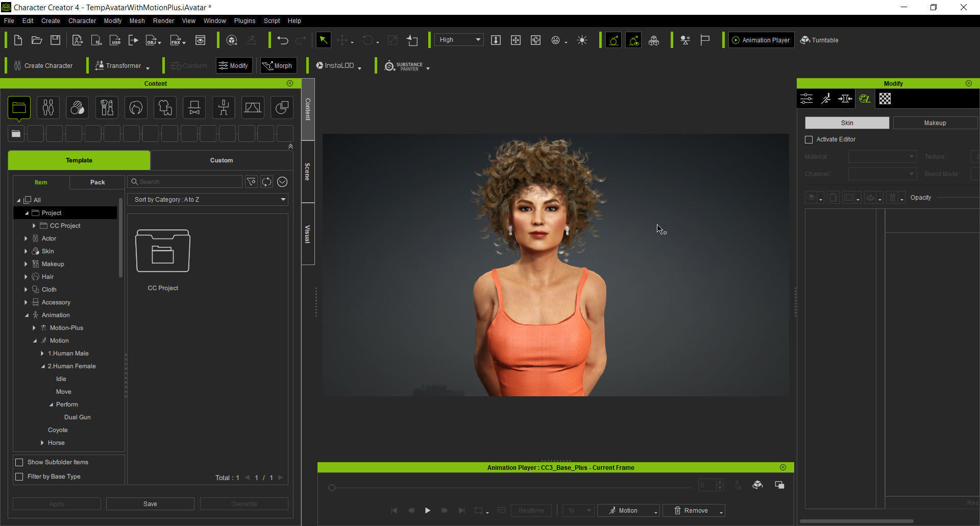Image resolution: width=980 pixels, height=526 pixels.
Task: Click the Turntable button
Action: pyautogui.click(x=819, y=40)
